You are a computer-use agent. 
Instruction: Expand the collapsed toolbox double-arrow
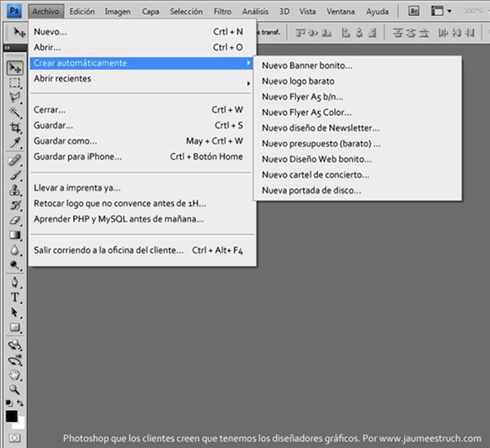point(8,48)
